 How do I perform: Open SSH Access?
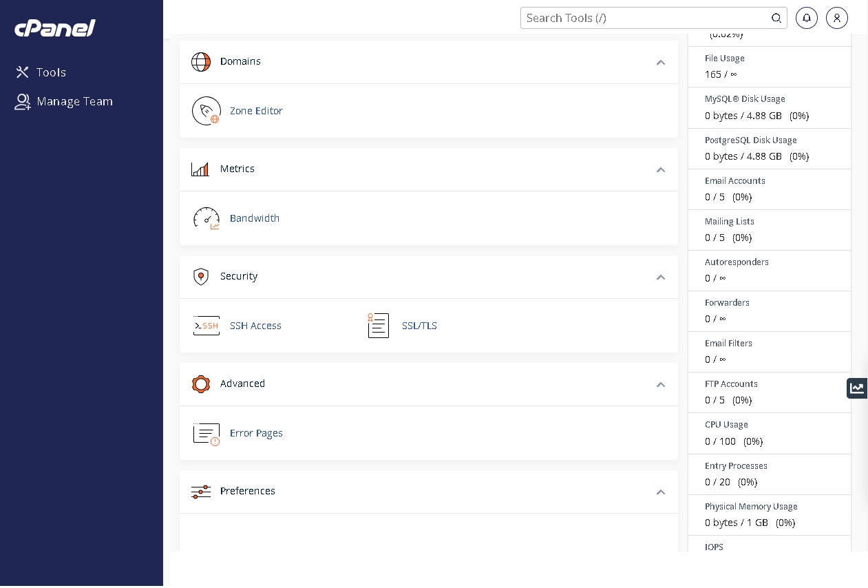[255, 326]
